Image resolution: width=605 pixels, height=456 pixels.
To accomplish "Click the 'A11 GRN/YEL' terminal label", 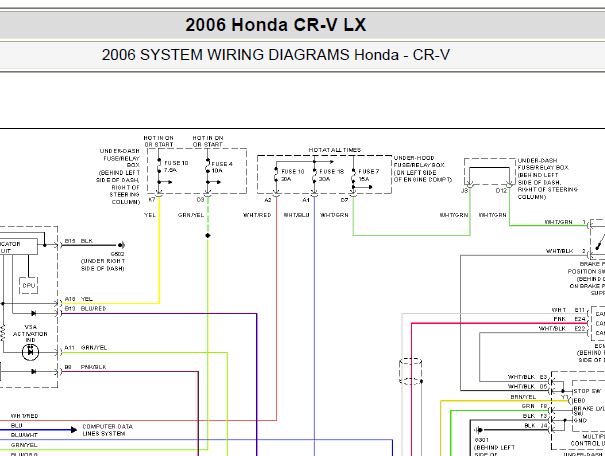I will tap(86, 348).
